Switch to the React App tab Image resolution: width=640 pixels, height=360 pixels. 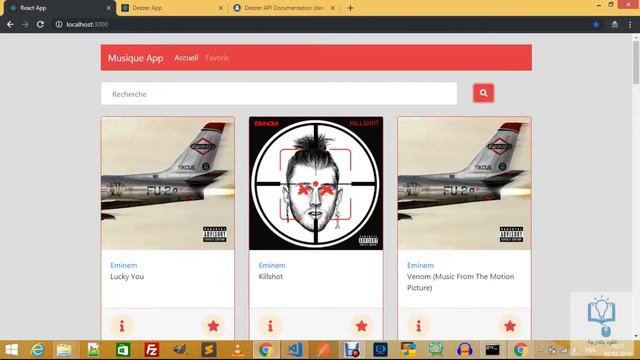coord(57,8)
